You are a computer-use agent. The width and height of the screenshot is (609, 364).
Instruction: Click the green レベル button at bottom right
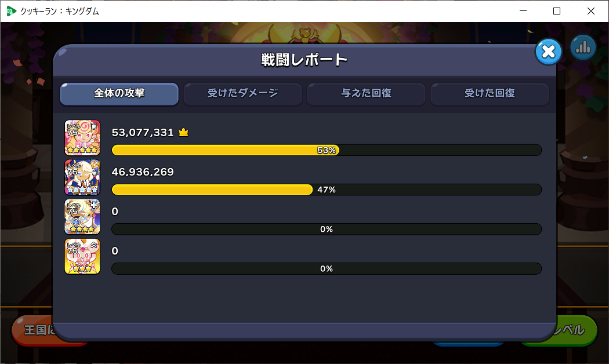[x=577, y=330]
